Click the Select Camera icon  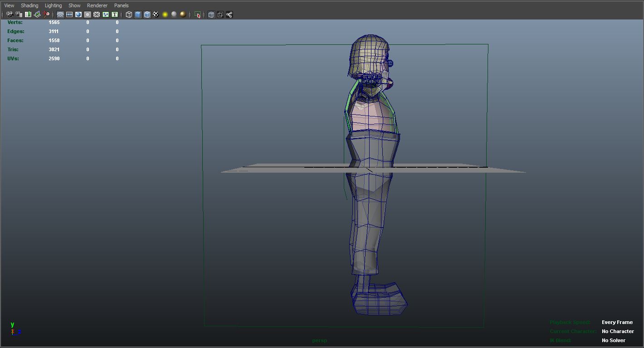pyautogui.click(x=10, y=14)
